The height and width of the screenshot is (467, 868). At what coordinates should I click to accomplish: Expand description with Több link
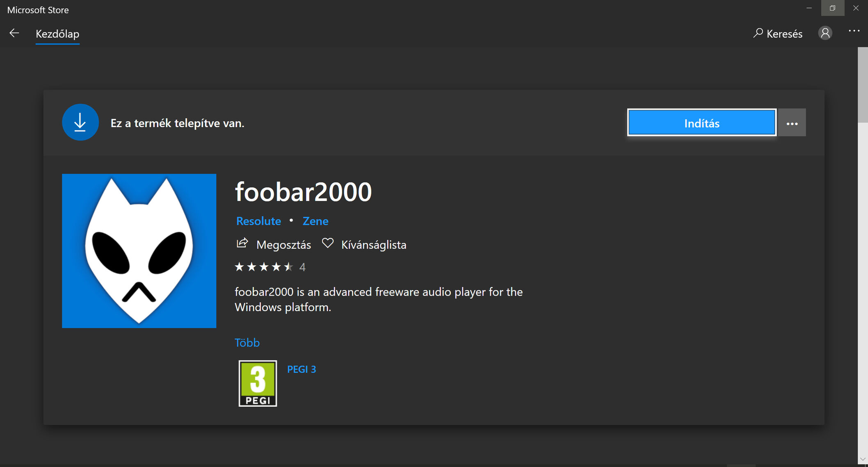[x=247, y=343]
